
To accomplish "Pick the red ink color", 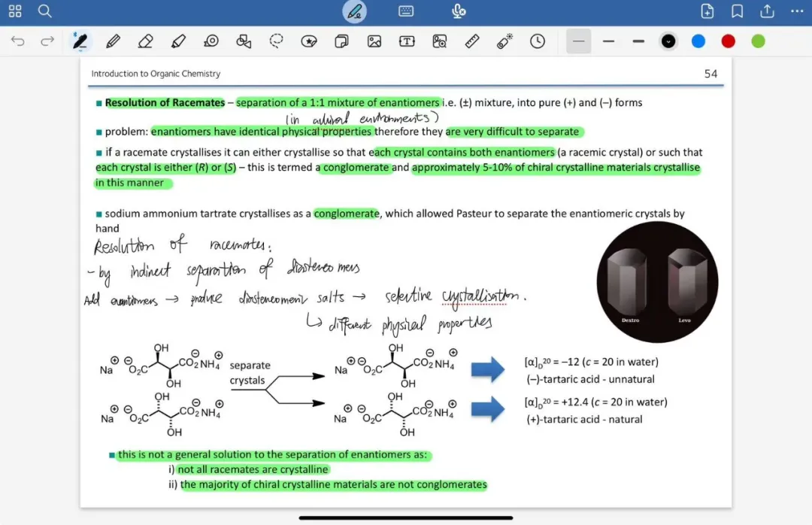I will (728, 41).
